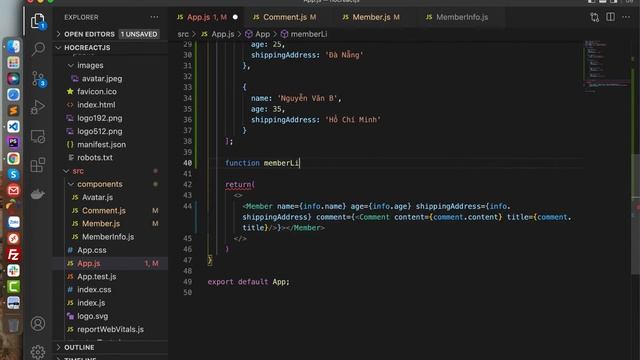The height and width of the screenshot is (360, 640).
Task: Launch Skype from the dock
Action: (13, 174)
